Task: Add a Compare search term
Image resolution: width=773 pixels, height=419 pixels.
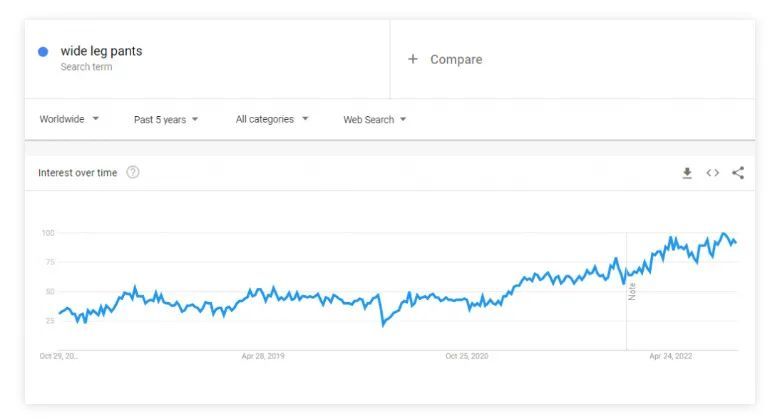Action: click(x=456, y=59)
